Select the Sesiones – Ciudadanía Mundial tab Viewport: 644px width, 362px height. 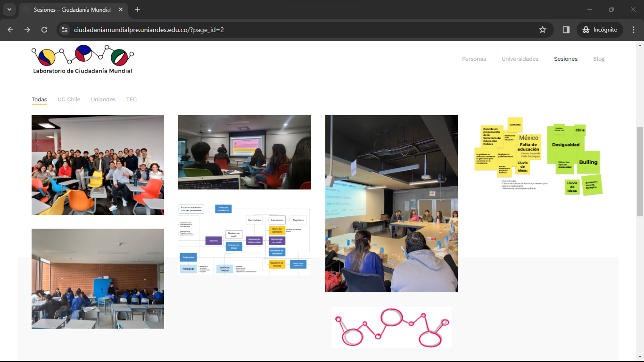tap(73, 9)
